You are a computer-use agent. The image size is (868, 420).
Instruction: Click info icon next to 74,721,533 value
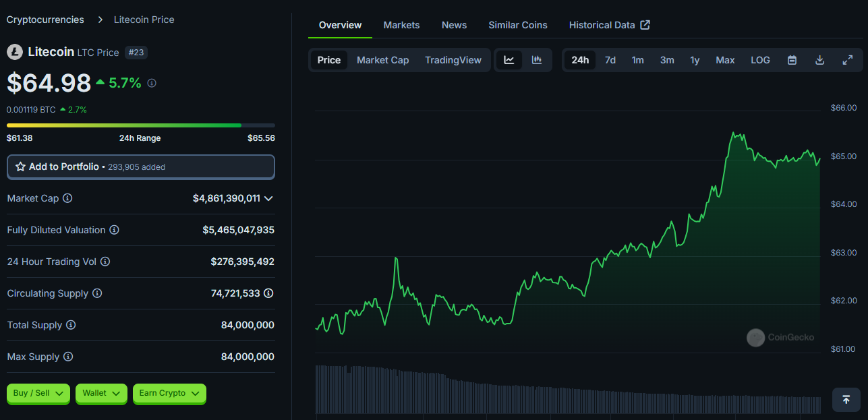[268, 293]
